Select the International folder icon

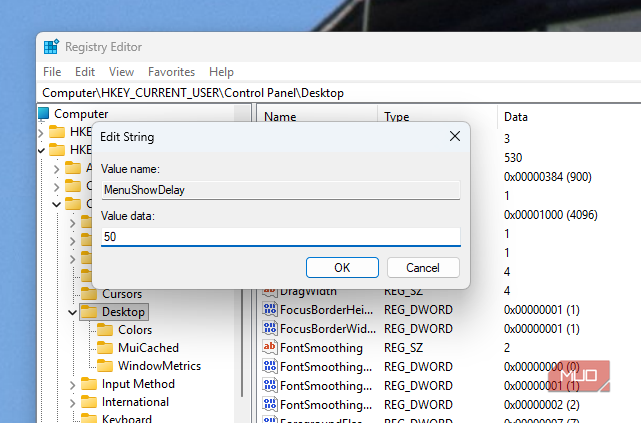tap(89, 402)
